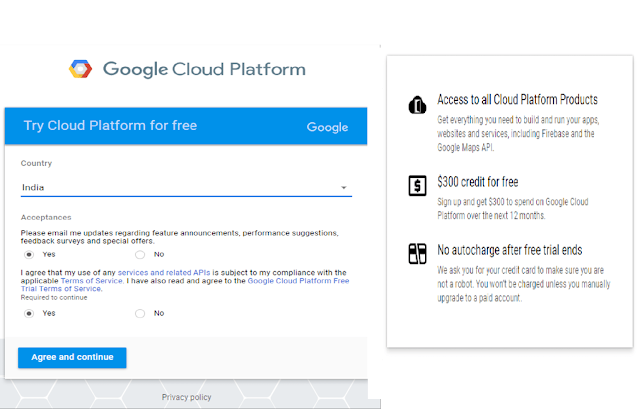
Task: Select Yes to accept Terms of Service
Action: click(x=28, y=313)
